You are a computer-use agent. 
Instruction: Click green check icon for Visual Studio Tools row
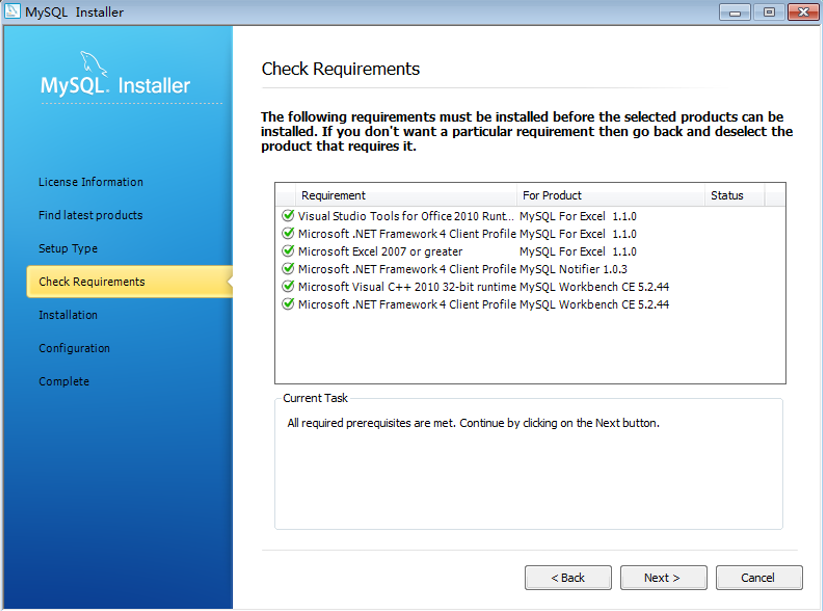288,216
